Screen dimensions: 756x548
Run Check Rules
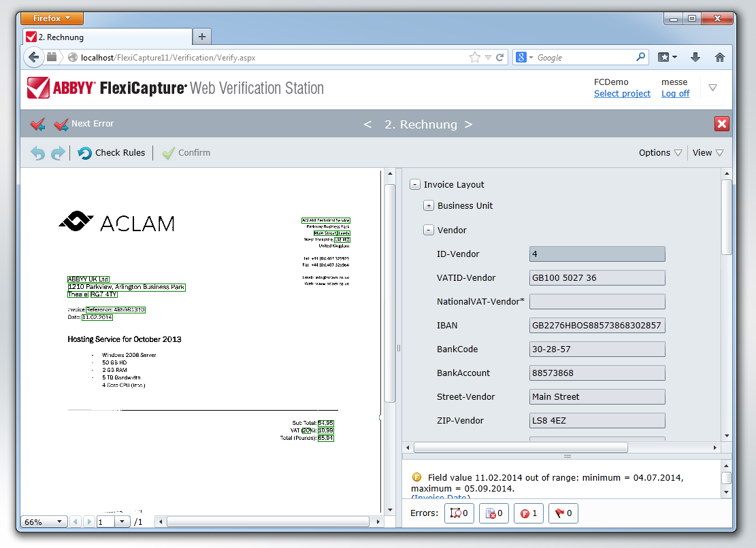coord(112,153)
